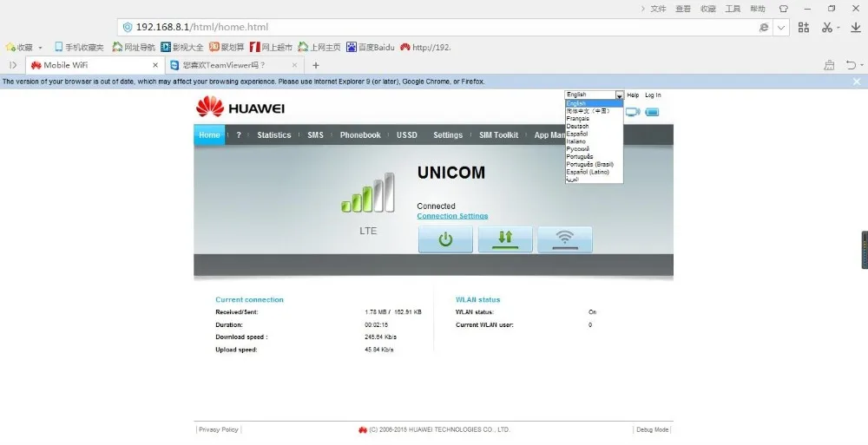Close the Mobile WiFi tab
Screen dimensions: 868x445
(155, 65)
